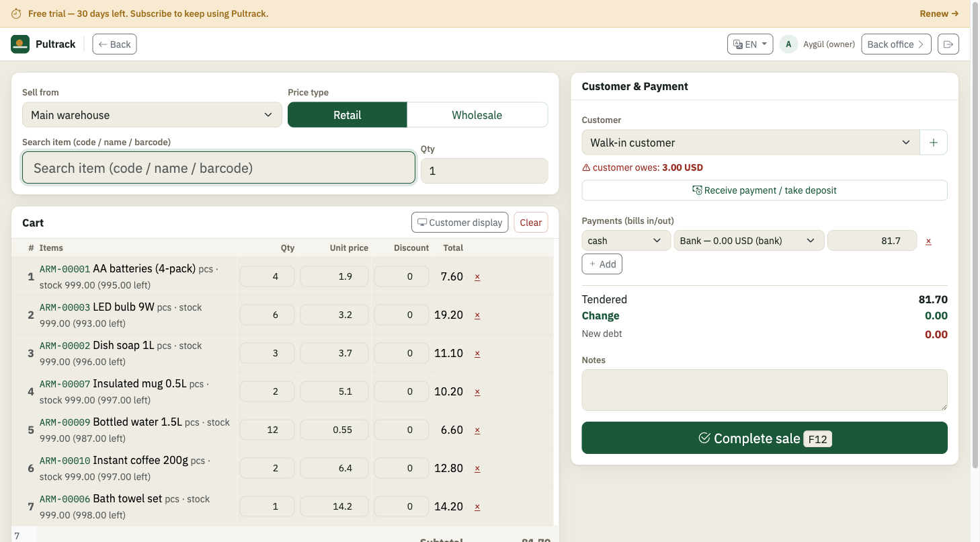Click the customer owes 3.00 USD warning
This screenshot has width=980, height=542.
[x=643, y=167]
